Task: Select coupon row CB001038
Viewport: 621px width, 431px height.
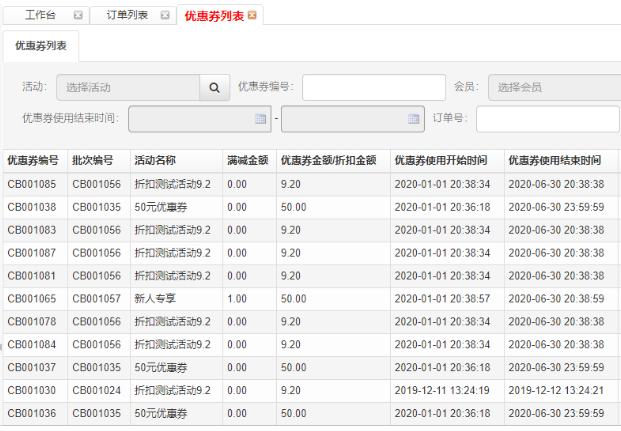Action: pyautogui.click(x=312, y=208)
